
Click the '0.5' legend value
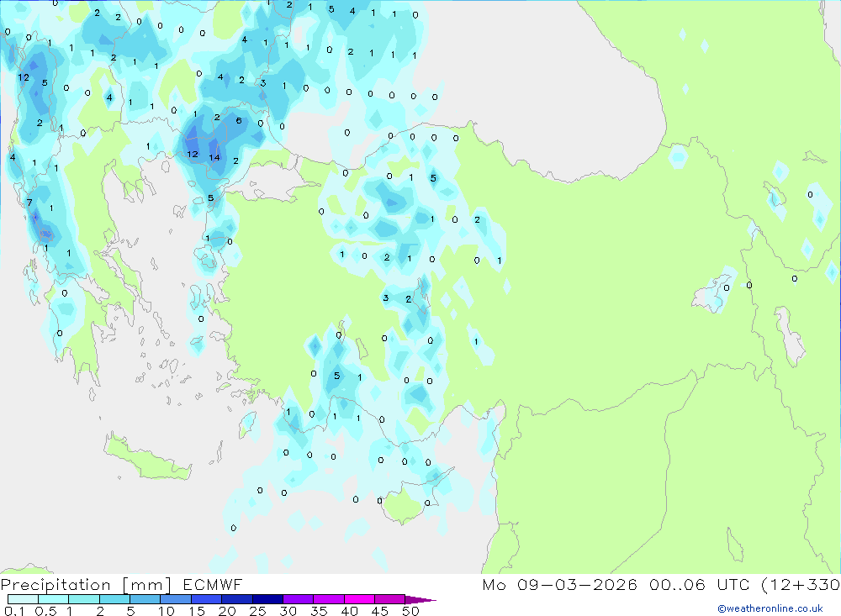click(x=45, y=611)
